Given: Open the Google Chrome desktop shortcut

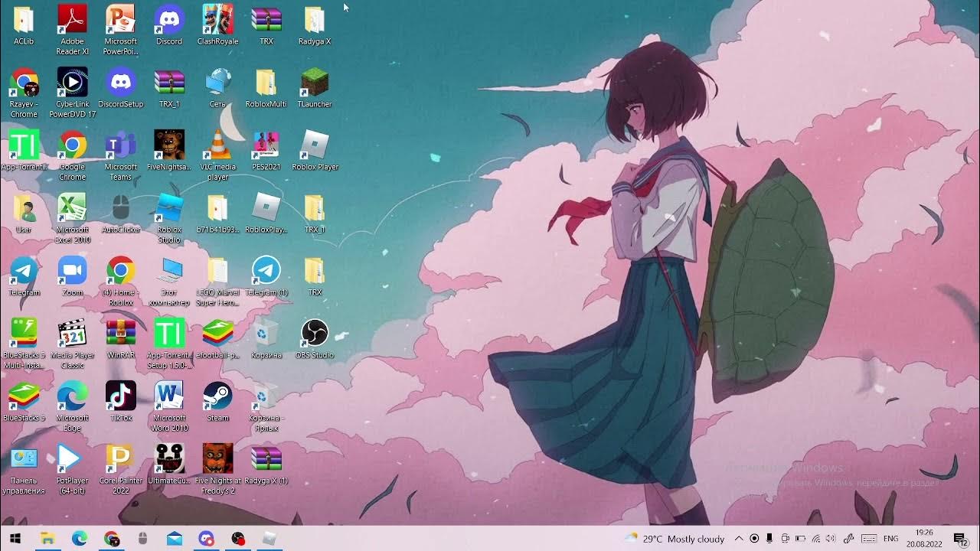Looking at the screenshot, I should 73,155.
